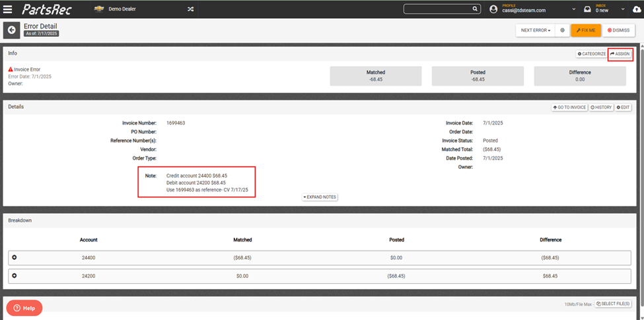Click the Account column header
The width and height of the screenshot is (644, 320).
point(89,240)
